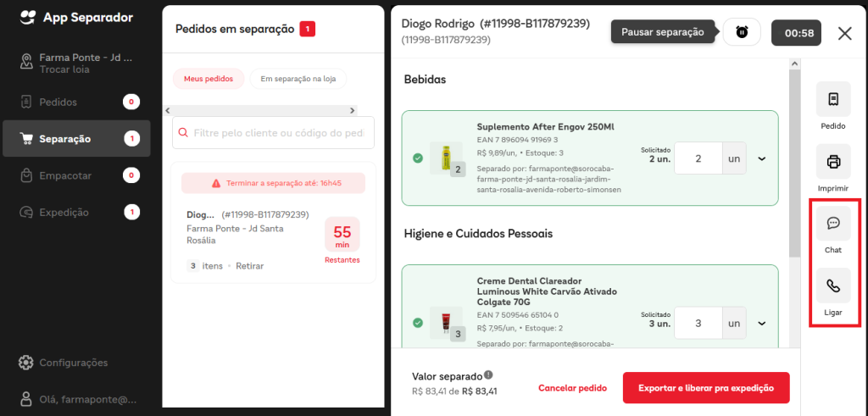
Task: Open the Pedido receipt icon
Action: point(833,99)
